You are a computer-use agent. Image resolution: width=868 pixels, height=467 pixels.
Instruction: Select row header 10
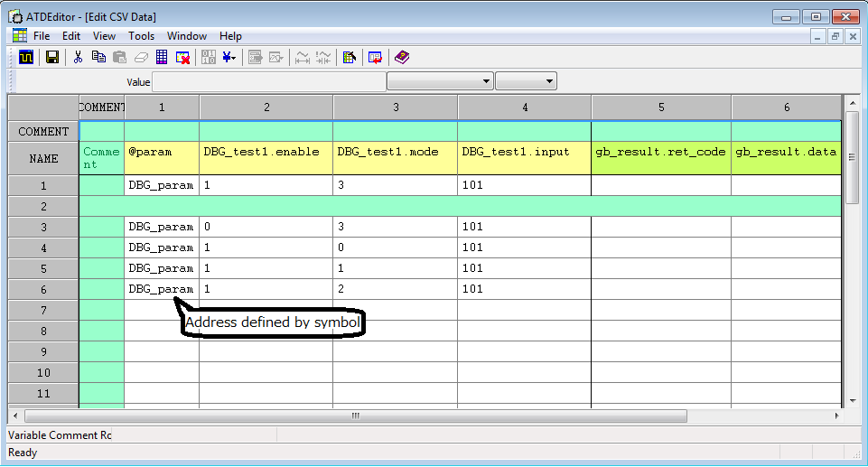click(43, 373)
